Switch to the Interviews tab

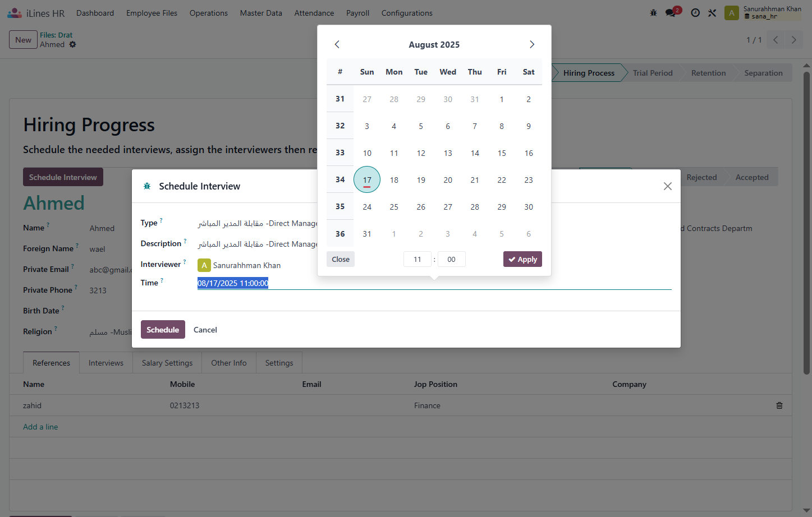106,363
